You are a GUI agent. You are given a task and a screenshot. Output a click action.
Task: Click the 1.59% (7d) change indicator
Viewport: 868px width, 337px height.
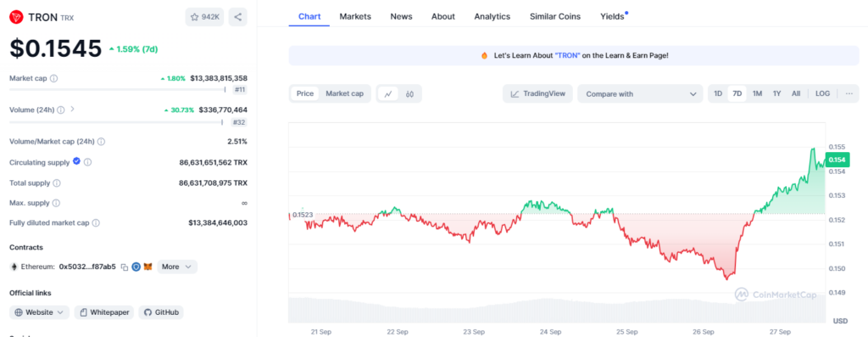tap(133, 48)
